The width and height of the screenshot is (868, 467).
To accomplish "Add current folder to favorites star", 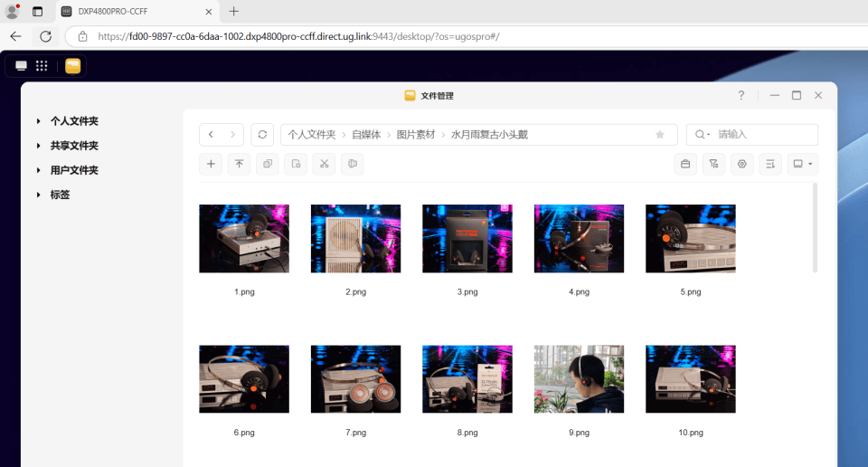I will pos(660,135).
